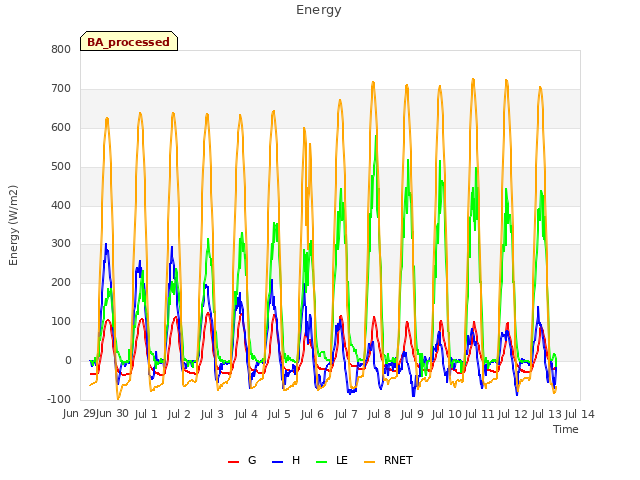Click the '600' y-axis tick label

(61, 127)
